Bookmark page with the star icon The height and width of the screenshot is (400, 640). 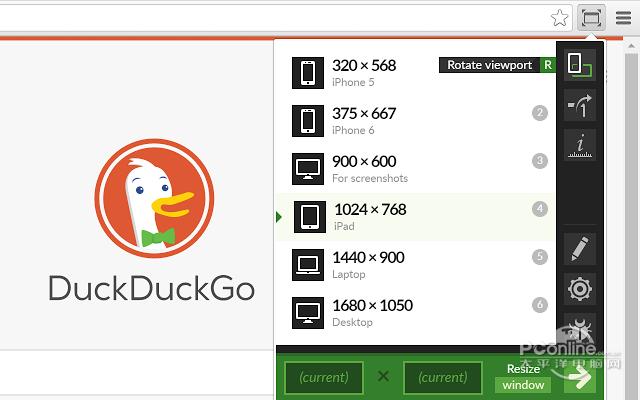tap(559, 18)
